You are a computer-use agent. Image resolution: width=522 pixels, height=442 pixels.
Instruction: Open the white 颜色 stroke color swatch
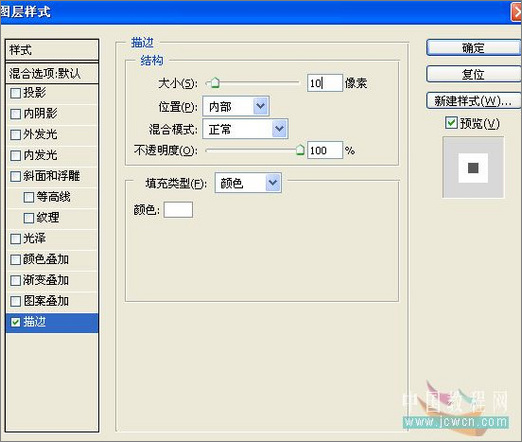[178, 210]
